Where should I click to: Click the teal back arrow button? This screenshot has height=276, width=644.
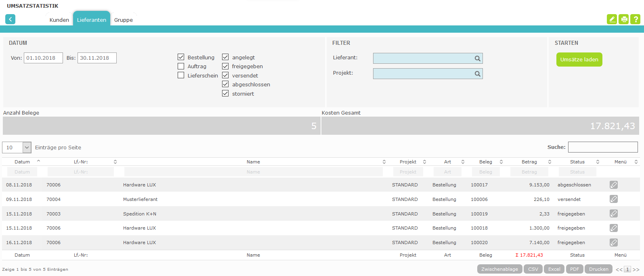(x=10, y=19)
